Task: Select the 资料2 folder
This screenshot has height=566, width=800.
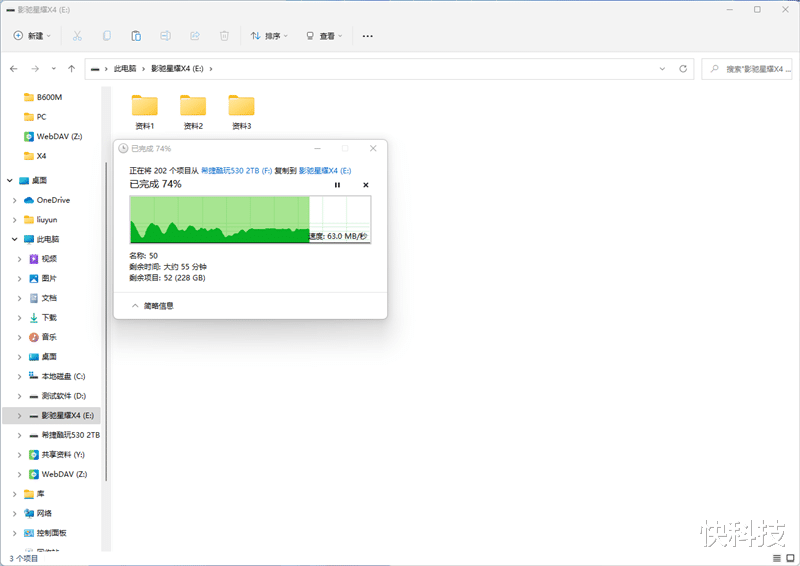Action: 193,112
